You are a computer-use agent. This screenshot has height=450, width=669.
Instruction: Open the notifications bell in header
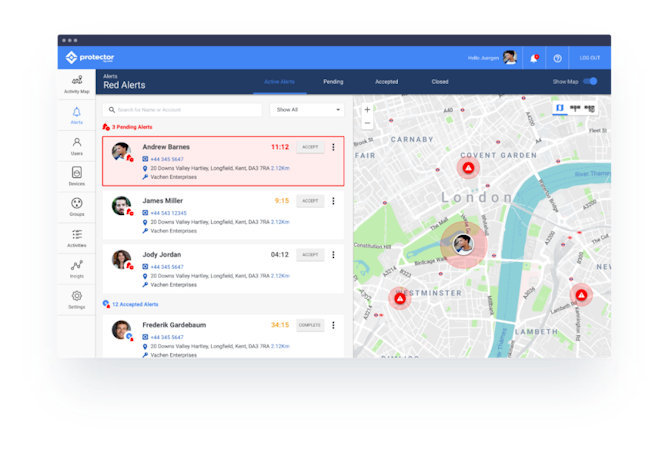(x=534, y=58)
